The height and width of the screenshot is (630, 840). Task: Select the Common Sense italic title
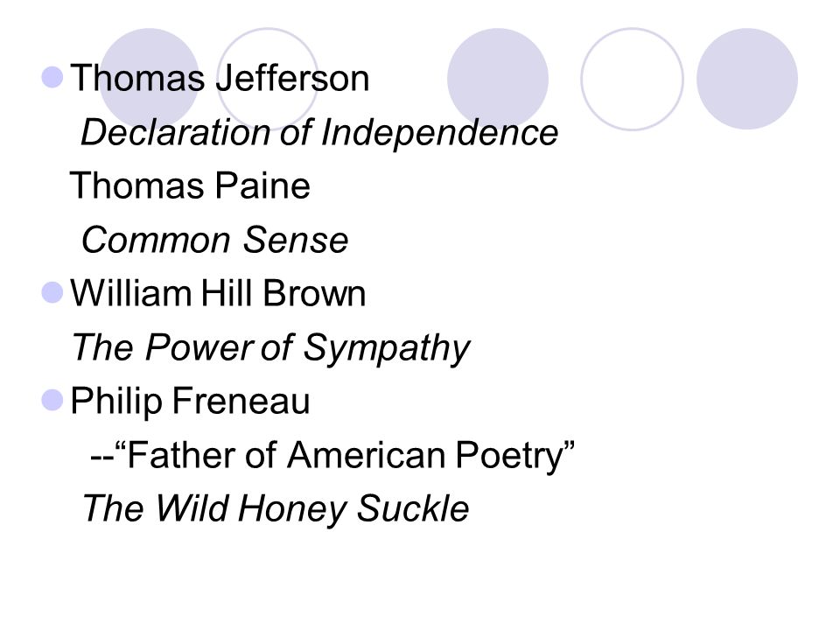pos(215,240)
